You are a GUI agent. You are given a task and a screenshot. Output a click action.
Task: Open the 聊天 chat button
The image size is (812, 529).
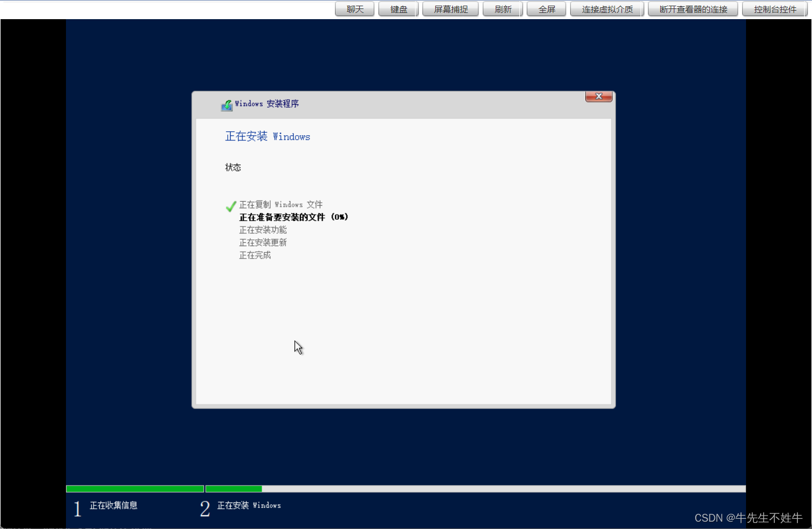click(x=355, y=9)
